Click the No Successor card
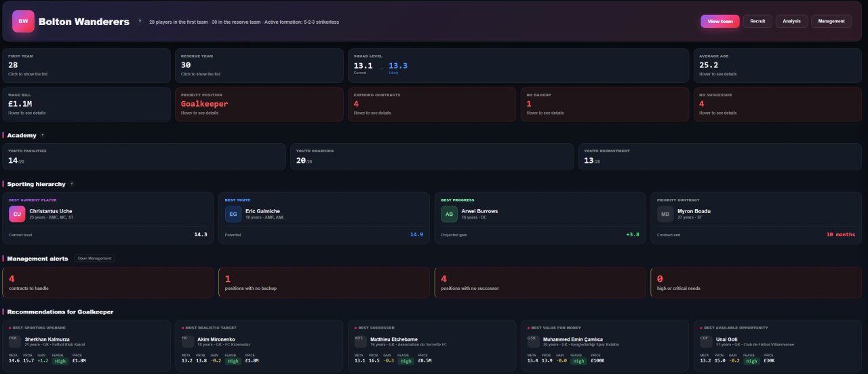This screenshot has height=374, width=868. (x=779, y=104)
